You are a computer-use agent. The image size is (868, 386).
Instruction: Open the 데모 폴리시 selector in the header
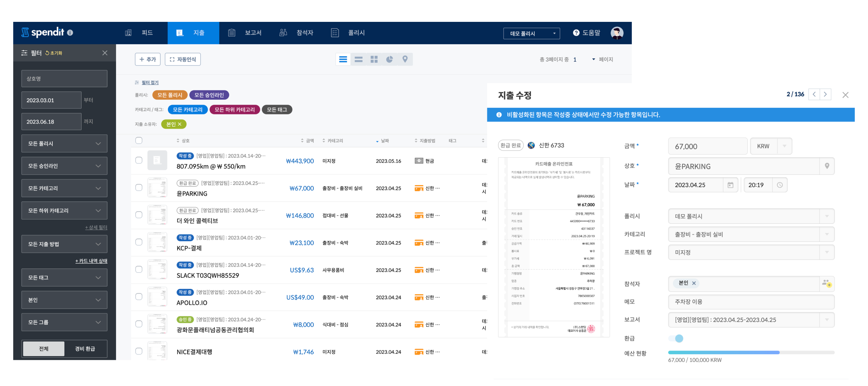531,33
